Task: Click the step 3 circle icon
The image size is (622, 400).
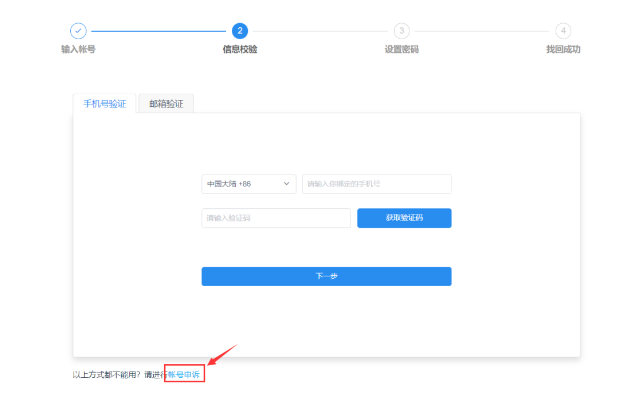Action: pyautogui.click(x=401, y=31)
